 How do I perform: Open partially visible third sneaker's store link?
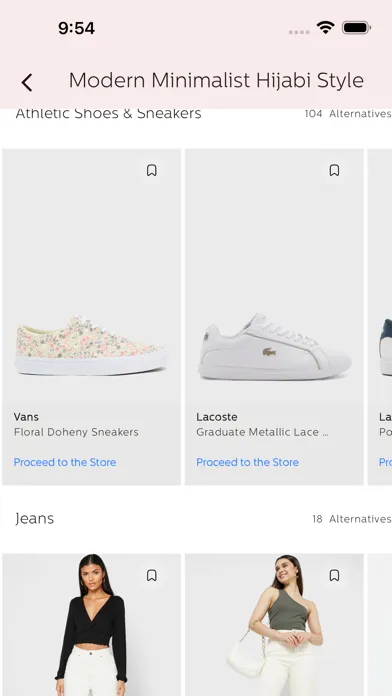pyautogui.click(x=385, y=462)
